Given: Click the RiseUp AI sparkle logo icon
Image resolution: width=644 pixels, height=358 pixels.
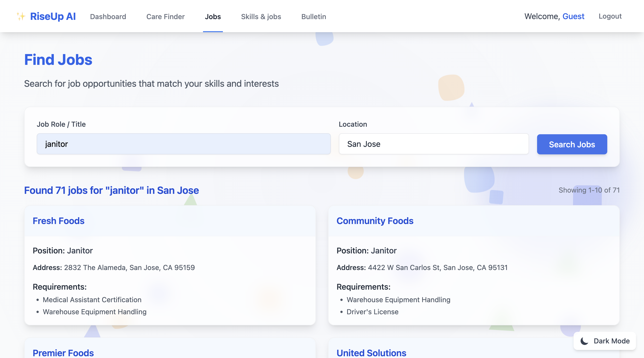Looking at the screenshot, I should [21, 16].
